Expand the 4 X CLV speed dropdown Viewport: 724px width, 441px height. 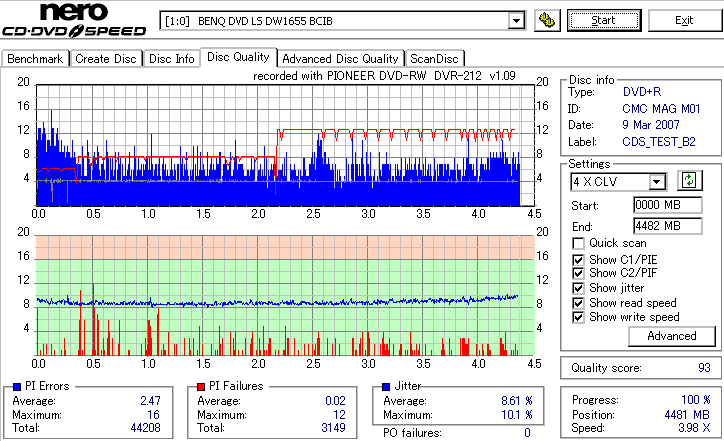[656, 182]
